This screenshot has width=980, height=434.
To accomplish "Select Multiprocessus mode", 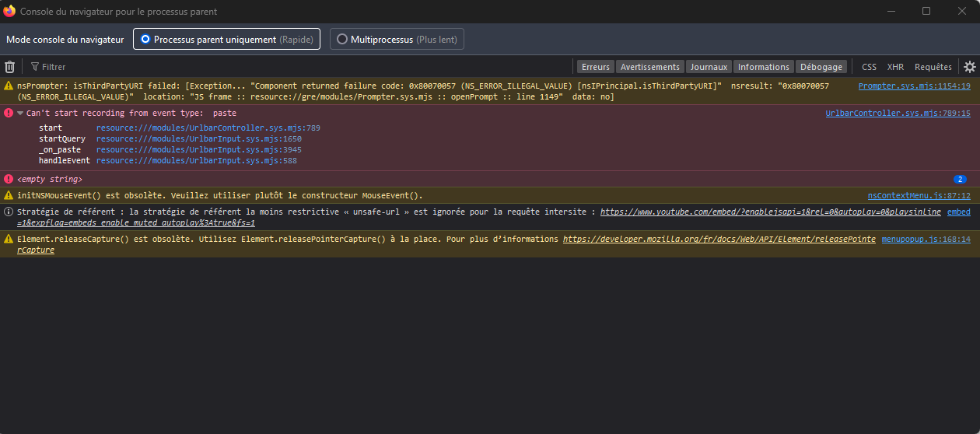I will pos(397,39).
